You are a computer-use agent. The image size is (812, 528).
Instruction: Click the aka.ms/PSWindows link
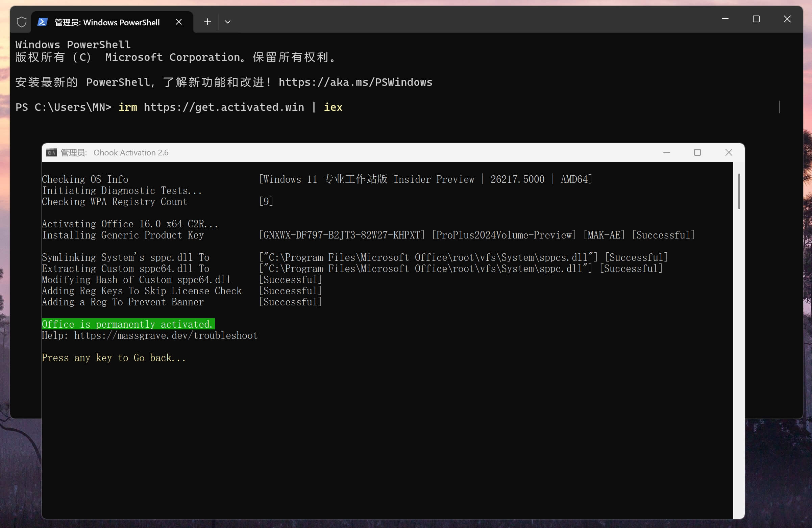coord(355,82)
